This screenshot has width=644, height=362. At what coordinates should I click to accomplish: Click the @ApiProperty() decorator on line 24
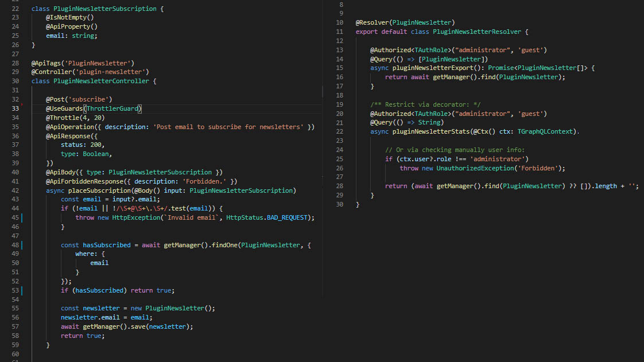coord(72,27)
